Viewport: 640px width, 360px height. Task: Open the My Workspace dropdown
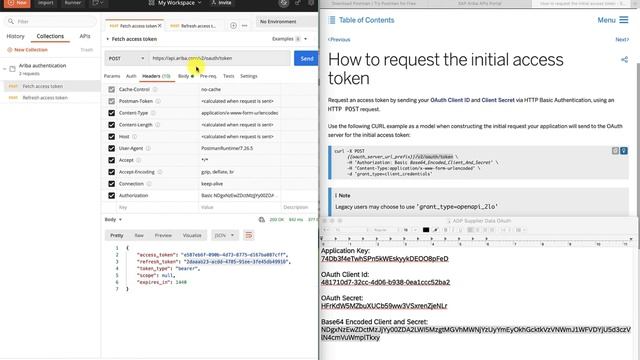(175, 3)
